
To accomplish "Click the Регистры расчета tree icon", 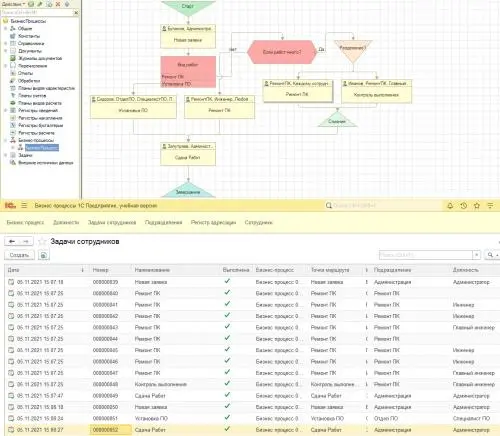I will click(13, 133).
